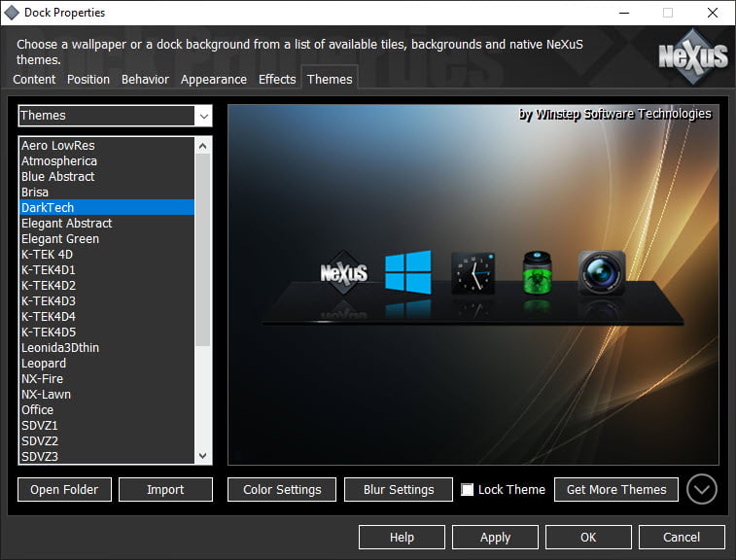Click the circular down-arrow expand button
This screenshot has width=736, height=560.
[x=701, y=489]
